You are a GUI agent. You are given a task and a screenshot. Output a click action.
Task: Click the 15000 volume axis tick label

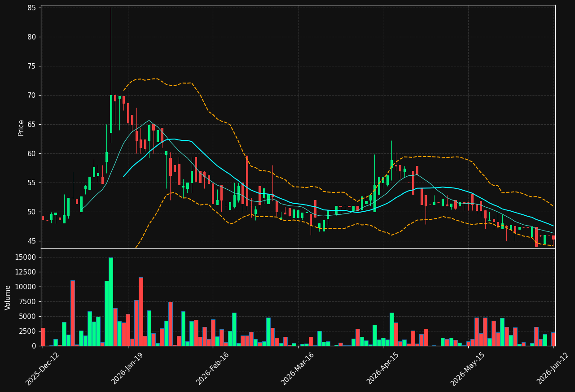click(26, 257)
